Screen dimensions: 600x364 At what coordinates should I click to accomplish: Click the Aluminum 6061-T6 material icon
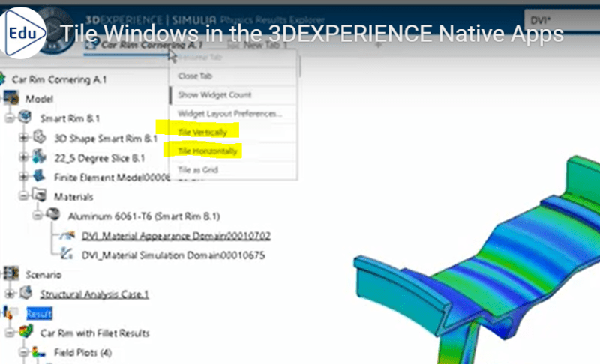[x=53, y=214]
